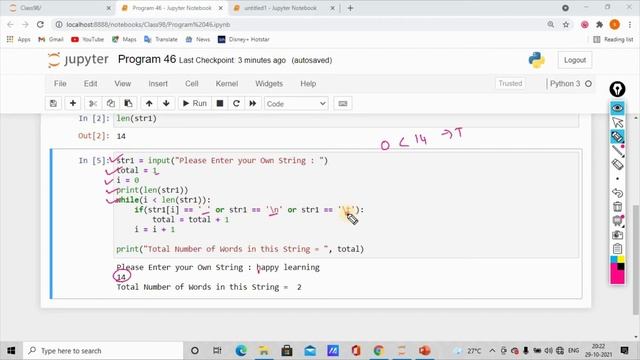Open the browser extensions puzzle icon
This screenshot has width=640, height=360.
(599, 24)
